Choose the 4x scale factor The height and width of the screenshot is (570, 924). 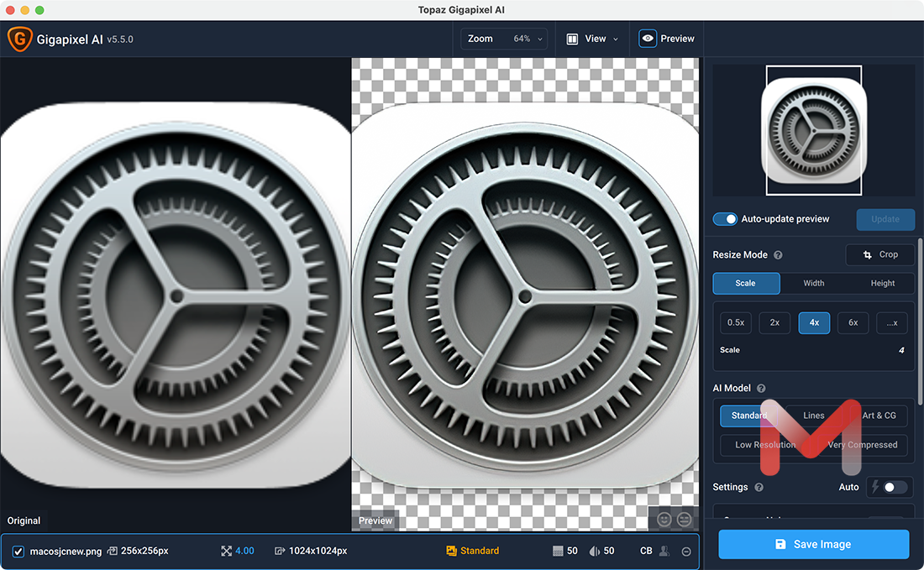[814, 322]
